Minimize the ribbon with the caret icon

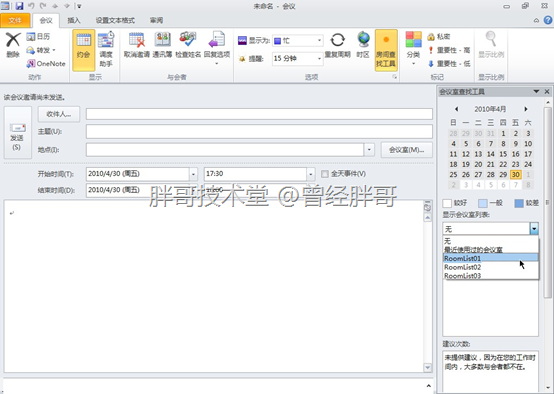point(536,20)
